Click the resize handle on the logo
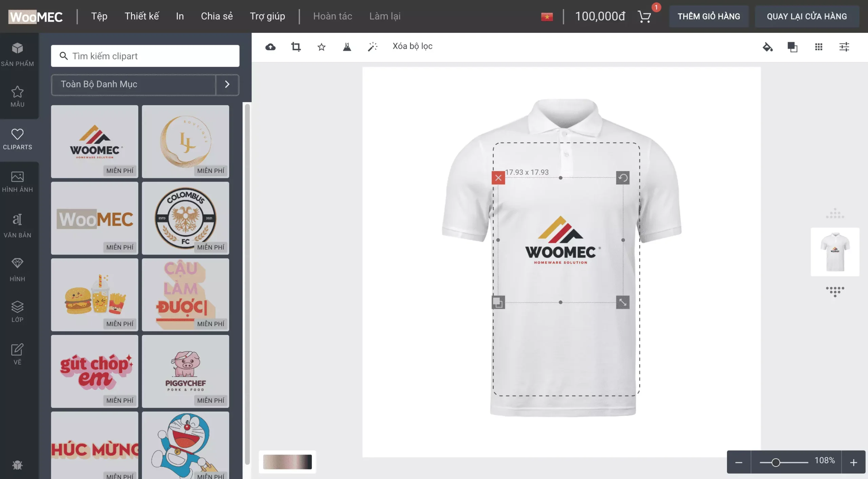The image size is (868, 479). [623, 302]
